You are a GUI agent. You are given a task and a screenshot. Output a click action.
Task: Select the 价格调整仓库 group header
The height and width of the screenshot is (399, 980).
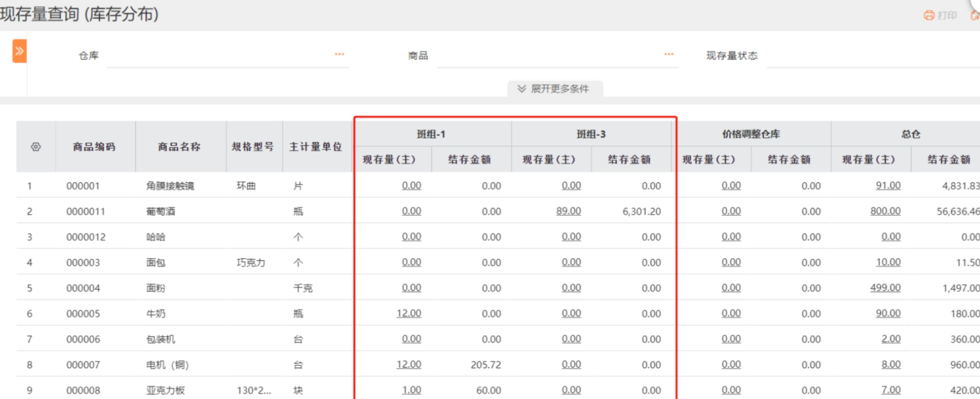click(x=751, y=134)
